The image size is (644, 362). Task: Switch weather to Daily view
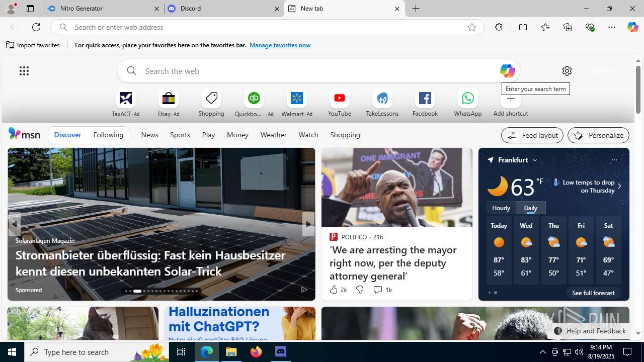click(x=531, y=208)
